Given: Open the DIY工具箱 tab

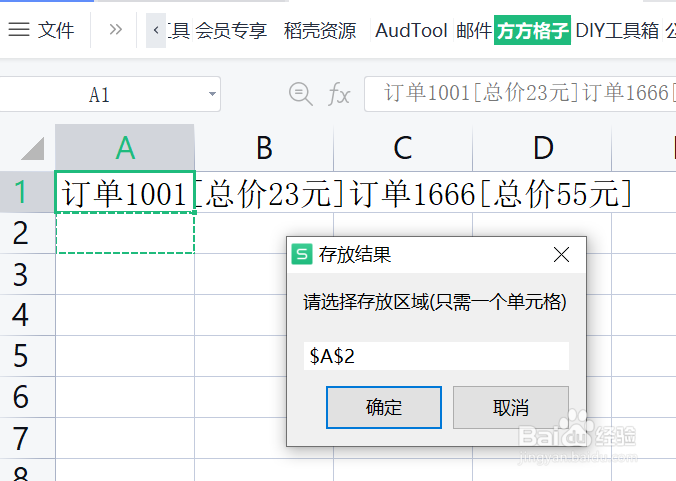Looking at the screenshot, I should 617,31.
